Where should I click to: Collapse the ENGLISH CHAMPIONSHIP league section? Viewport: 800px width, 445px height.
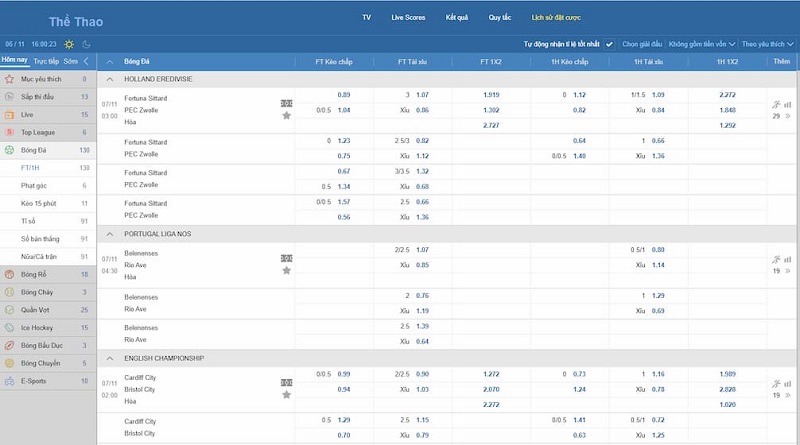pos(110,357)
